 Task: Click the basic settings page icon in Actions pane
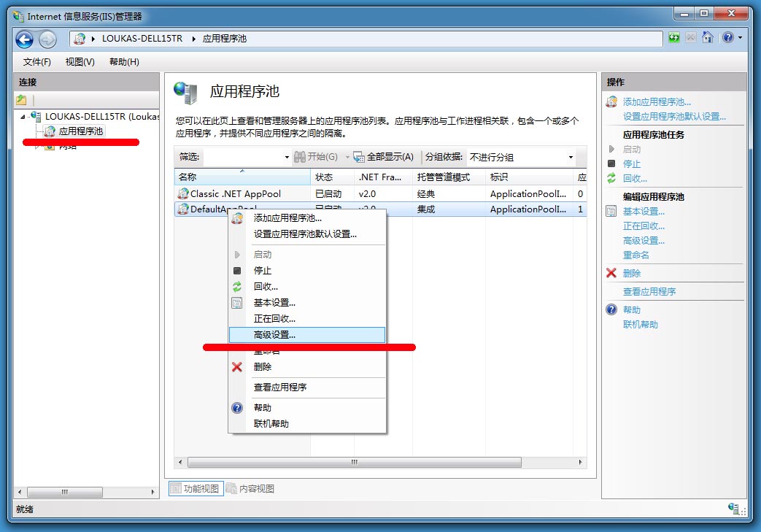pos(611,211)
